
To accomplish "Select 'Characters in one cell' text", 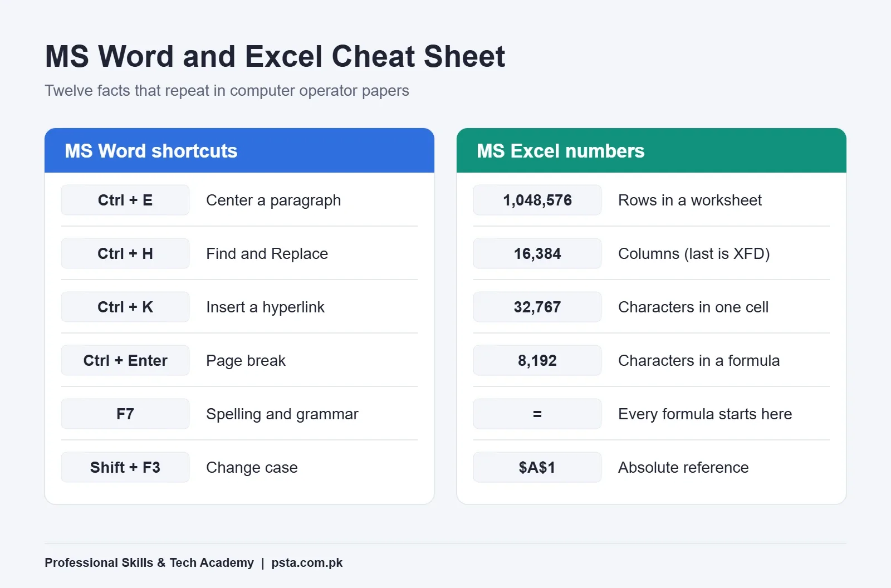I will click(693, 307).
